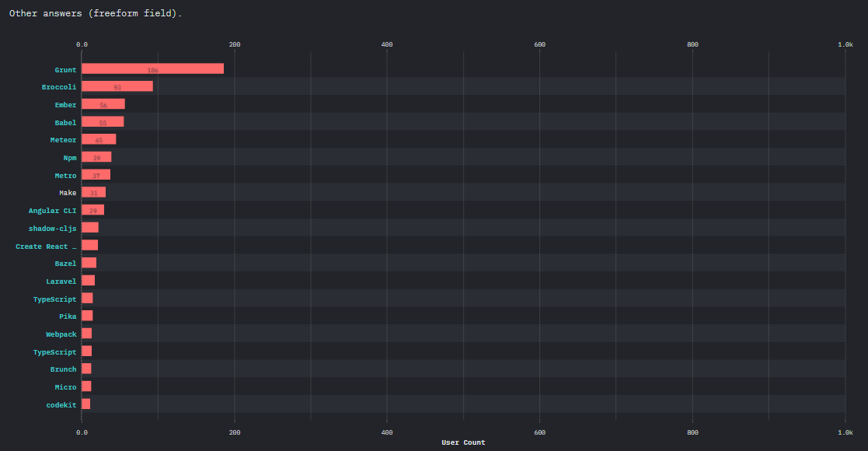Select the Broccoli bar showing 93
This screenshot has width=868, height=451.
click(117, 86)
